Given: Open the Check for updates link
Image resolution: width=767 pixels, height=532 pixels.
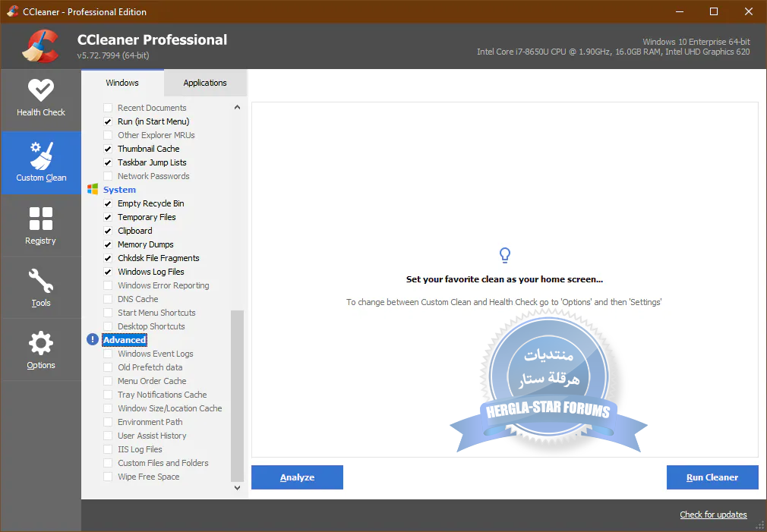Looking at the screenshot, I should 713,515.
